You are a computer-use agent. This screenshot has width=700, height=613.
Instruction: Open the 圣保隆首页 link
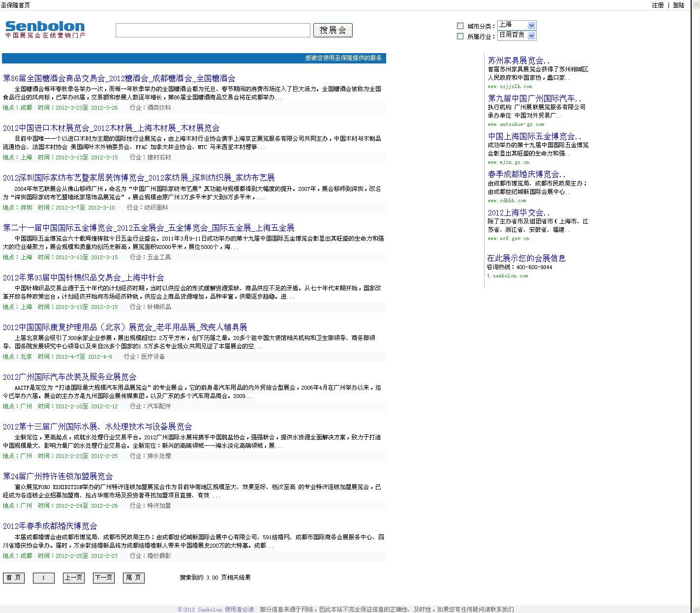(15, 5)
